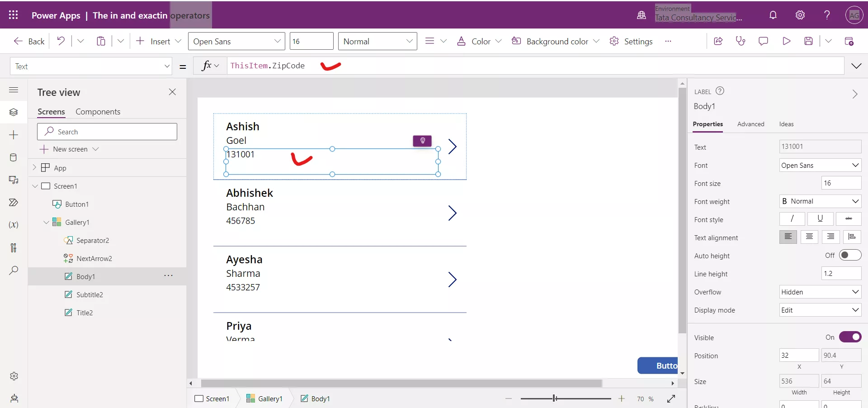Open the Advanced tools panel
This screenshot has width=868, height=408.
pos(14,248)
